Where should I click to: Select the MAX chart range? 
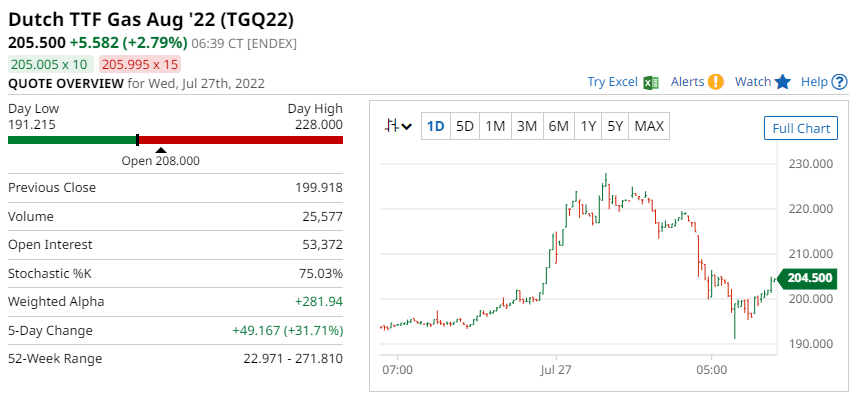click(x=649, y=126)
